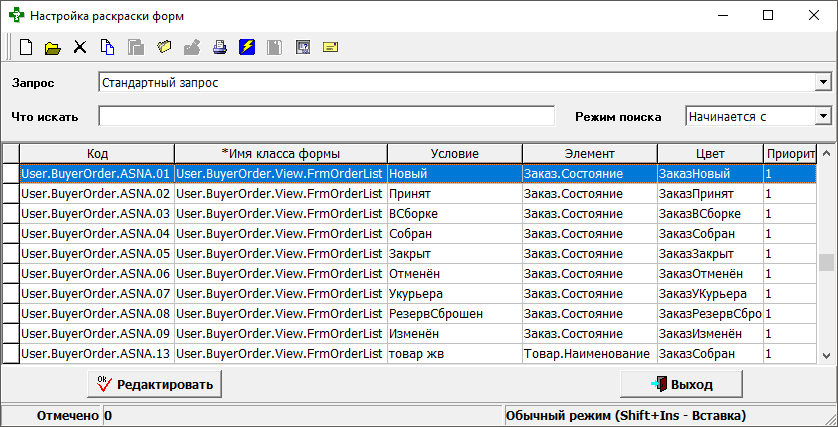Viewport: 838px width, 427px height.
Task: Click the yellow note toolbar icon
Action: pyautogui.click(x=330, y=47)
